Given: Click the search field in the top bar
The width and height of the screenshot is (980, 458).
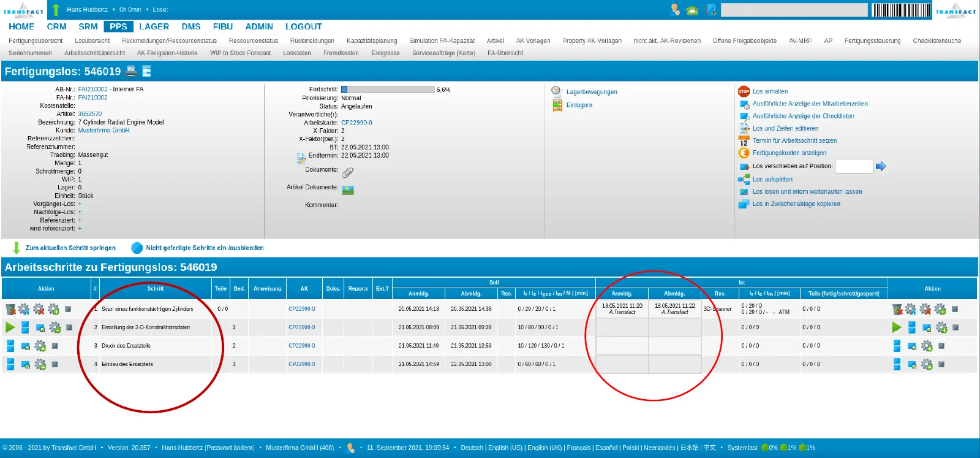Looking at the screenshot, I should coord(794,10).
